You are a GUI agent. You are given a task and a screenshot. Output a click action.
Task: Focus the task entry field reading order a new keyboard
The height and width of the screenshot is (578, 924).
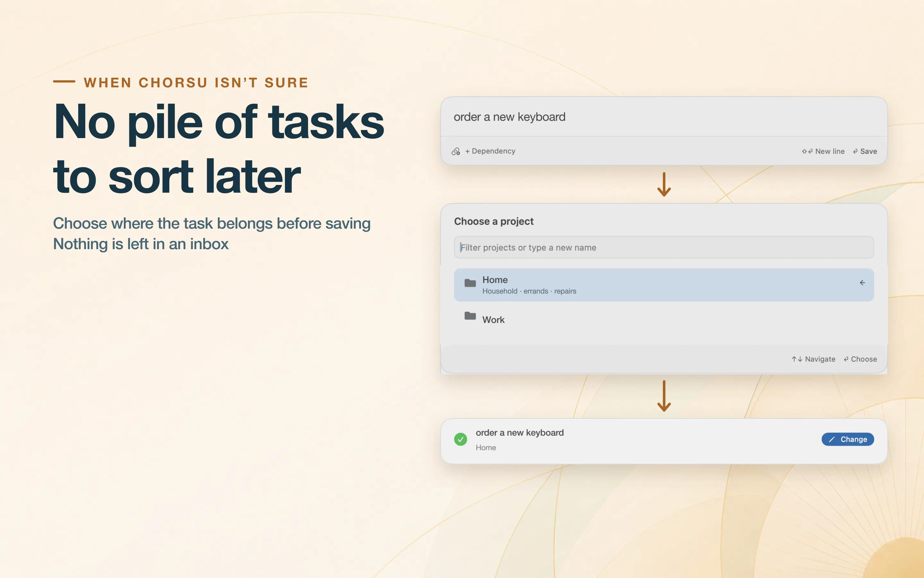(663, 117)
